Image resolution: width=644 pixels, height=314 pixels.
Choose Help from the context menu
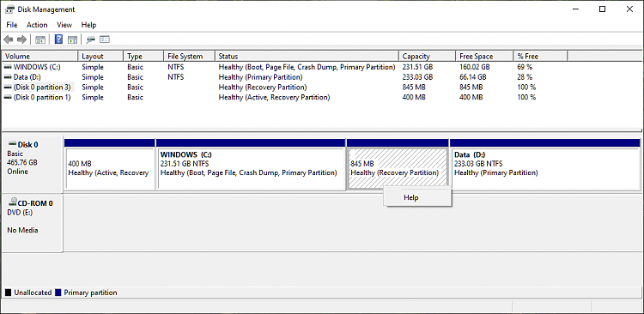pos(417,197)
